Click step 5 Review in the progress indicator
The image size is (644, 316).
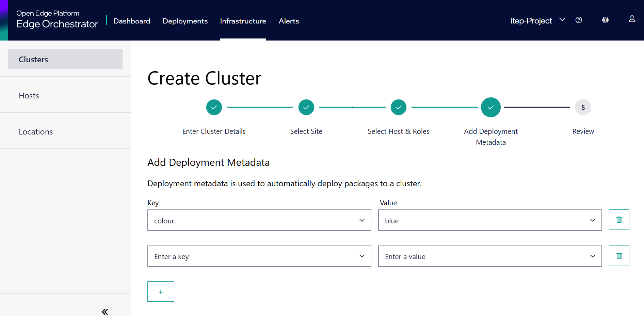tap(583, 107)
